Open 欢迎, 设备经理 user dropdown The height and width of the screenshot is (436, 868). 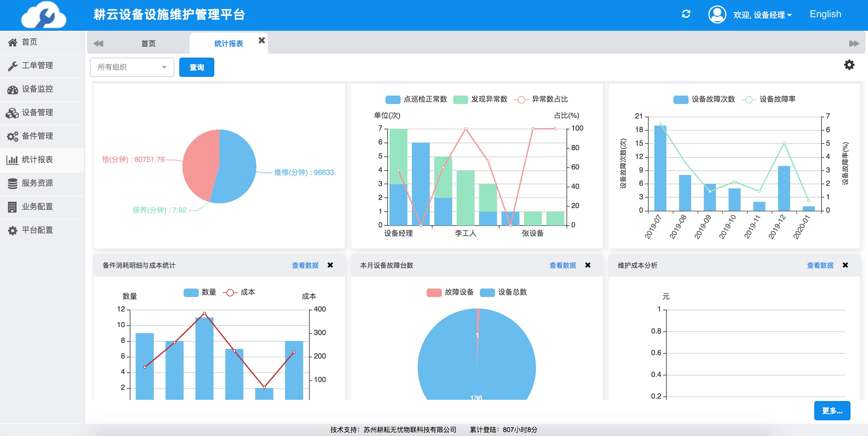pos(762,15)
